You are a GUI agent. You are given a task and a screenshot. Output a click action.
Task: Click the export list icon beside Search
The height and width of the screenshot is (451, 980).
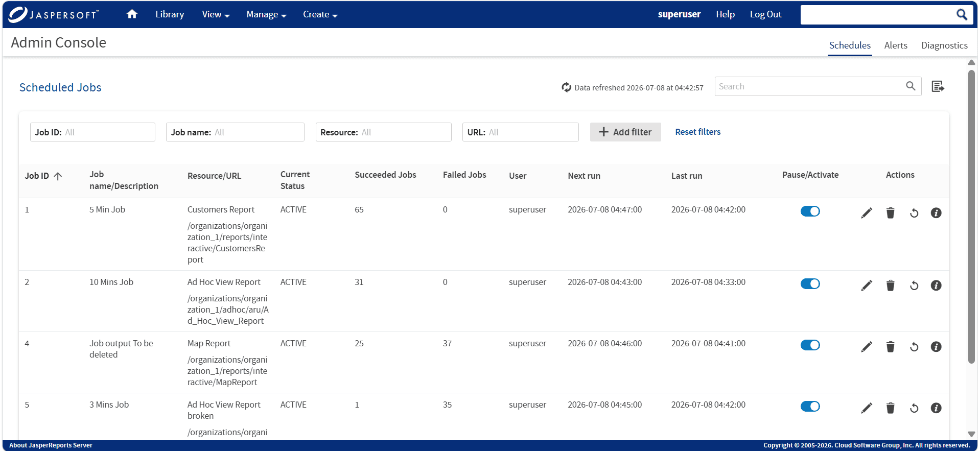(x=938, y=86)
